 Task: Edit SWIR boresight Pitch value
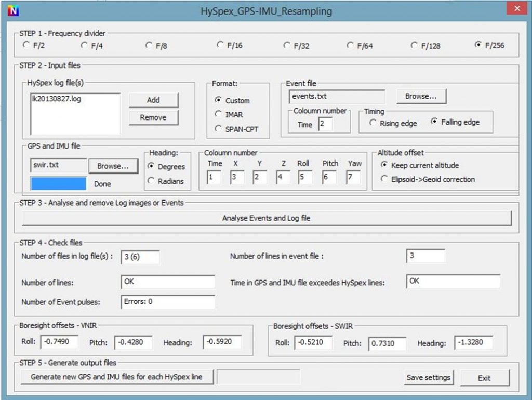pos(387,344)
